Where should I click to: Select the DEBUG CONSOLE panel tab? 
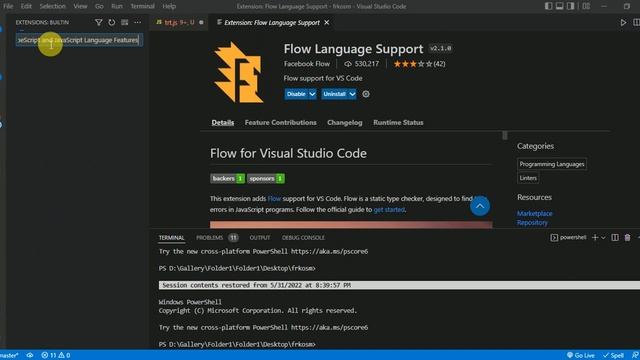click(303, 238)
